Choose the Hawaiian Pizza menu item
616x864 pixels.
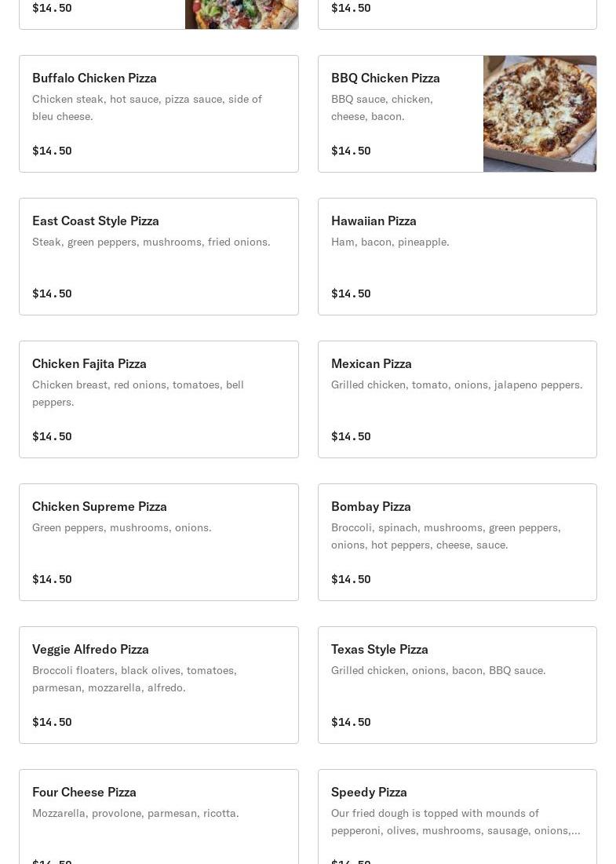(457, 257)
